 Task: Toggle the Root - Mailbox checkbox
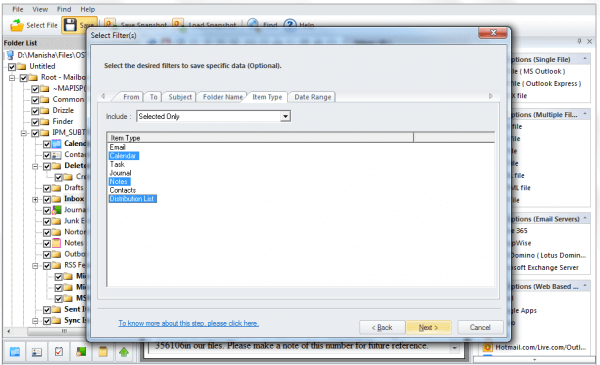point(24,78)
